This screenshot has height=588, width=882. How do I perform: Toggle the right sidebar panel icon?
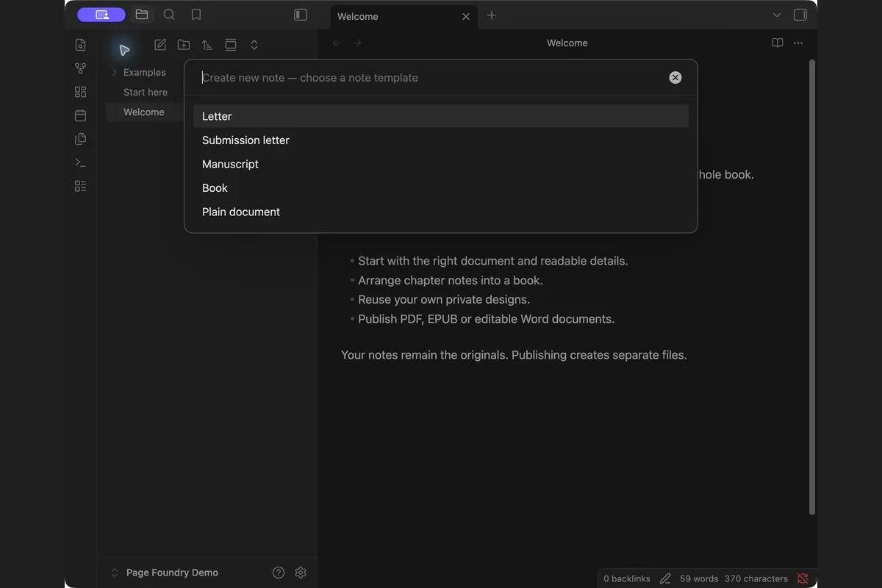800,15
